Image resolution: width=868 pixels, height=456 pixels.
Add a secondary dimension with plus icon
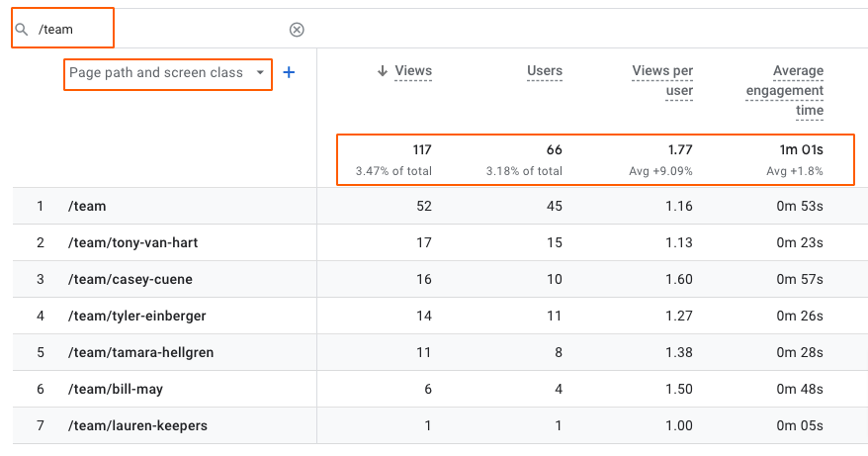click(289, 72)
